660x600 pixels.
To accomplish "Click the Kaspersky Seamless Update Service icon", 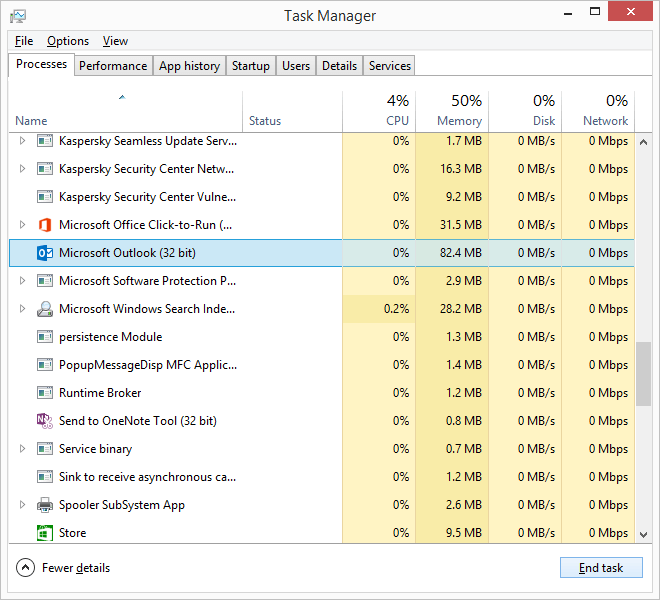I will [45, 141].
